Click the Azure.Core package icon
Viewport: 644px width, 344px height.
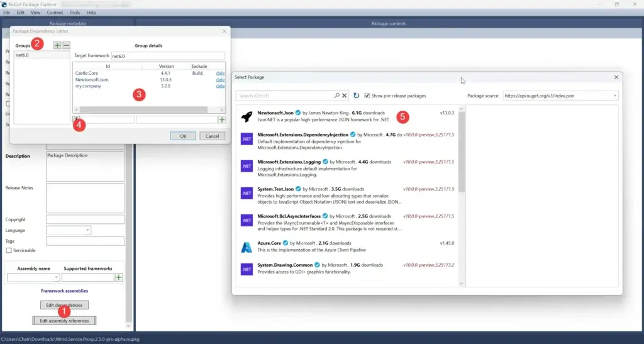click(247, 247)
